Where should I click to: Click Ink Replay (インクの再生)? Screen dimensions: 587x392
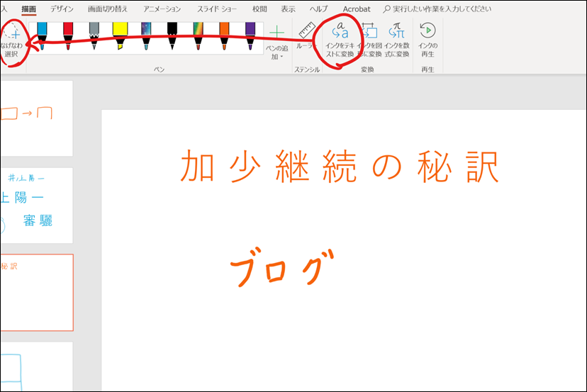(427, 40)
